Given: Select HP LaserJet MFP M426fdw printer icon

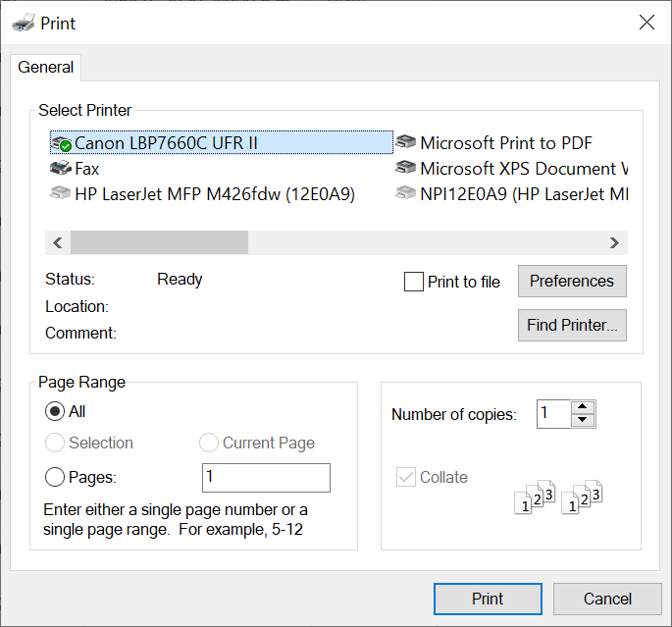Looking at the screenshot, I should pos(61,194).
